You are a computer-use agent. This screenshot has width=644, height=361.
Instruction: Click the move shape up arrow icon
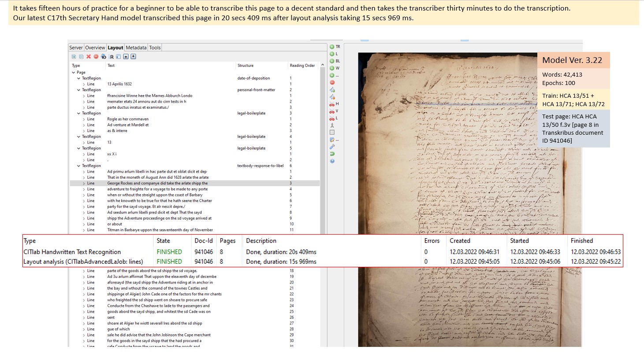[x=126, y=57]
